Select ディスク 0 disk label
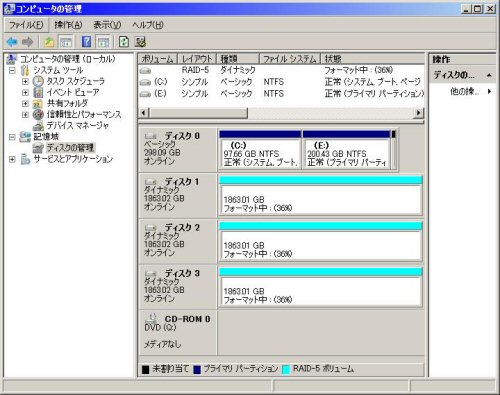This screenshot has width=500, height=395. (178, 149)
